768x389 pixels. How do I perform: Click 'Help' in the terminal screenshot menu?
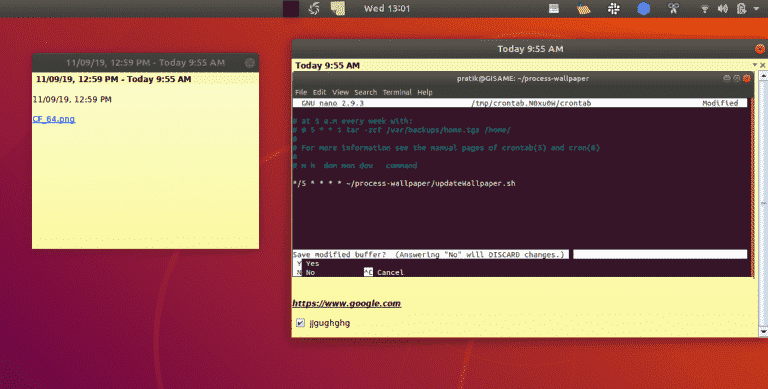[x=425, y=92]
